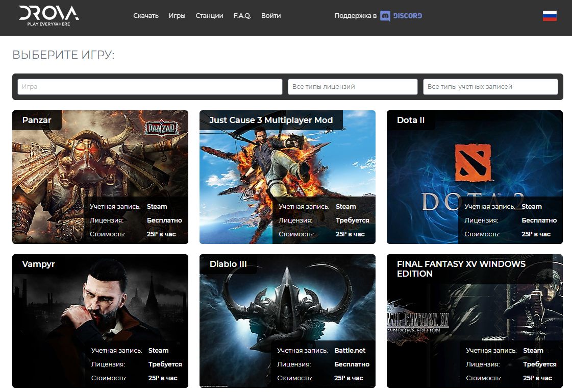Screen dimensions: 572x392
Task: Click Лицензия label on Panzar card
Action: pyautogui.click(x=107, y=220)
